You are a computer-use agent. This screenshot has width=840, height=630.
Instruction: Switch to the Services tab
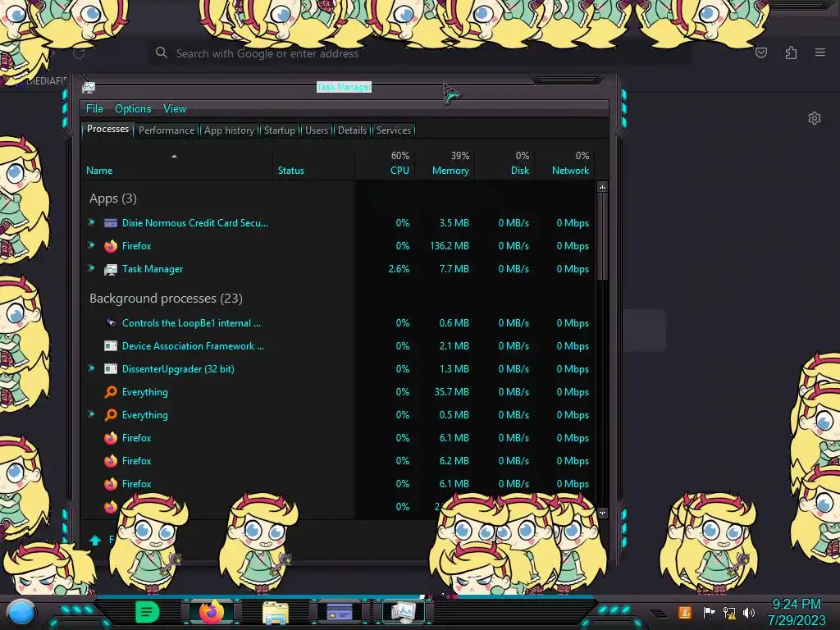(393, 130)
